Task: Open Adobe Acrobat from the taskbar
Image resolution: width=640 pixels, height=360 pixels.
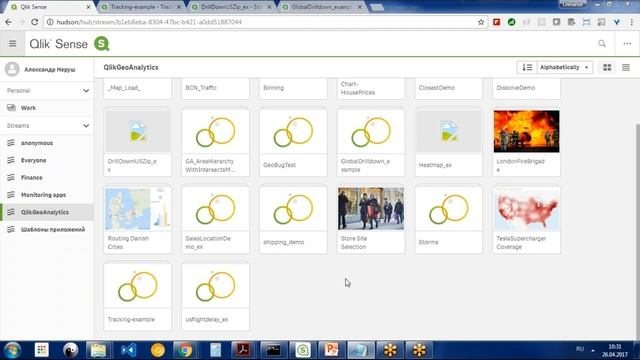Action: [x=243, y=350]
